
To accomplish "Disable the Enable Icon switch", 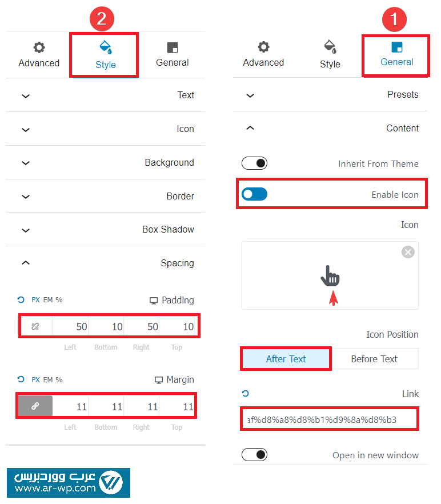I will click(254, 194).
